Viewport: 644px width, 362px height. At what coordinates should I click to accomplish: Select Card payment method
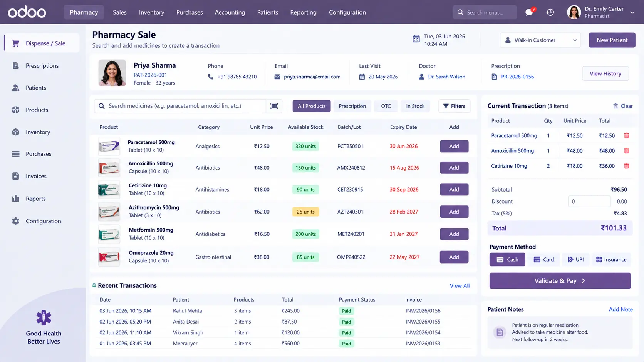point(543,260)
